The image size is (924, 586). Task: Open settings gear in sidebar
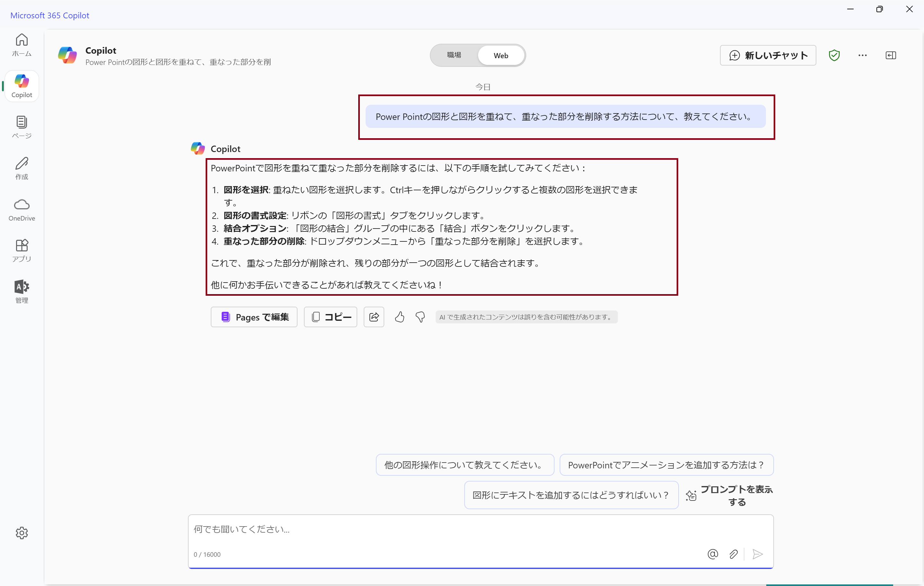click(22, 533)
